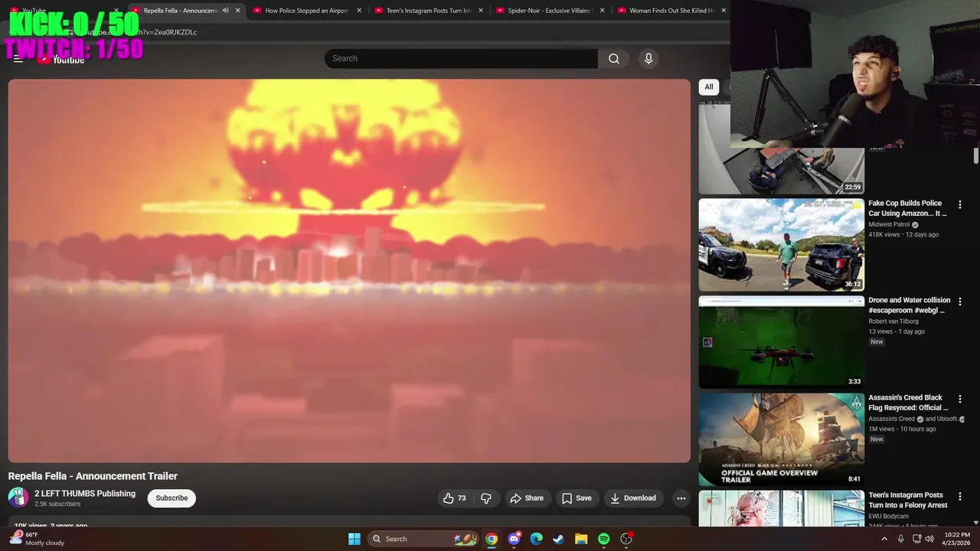Download the video
Screen dimensions: 980x551
click(x=633, y=498)
